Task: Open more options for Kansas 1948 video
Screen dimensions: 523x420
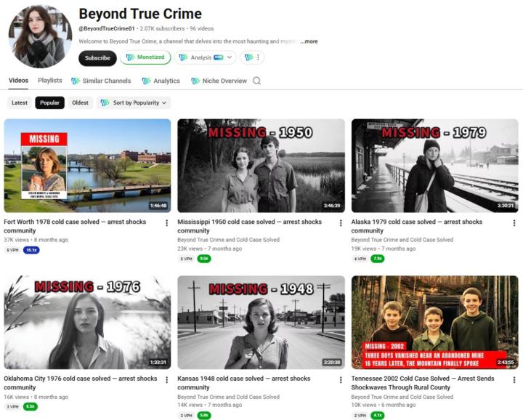Action: [341, 379]
